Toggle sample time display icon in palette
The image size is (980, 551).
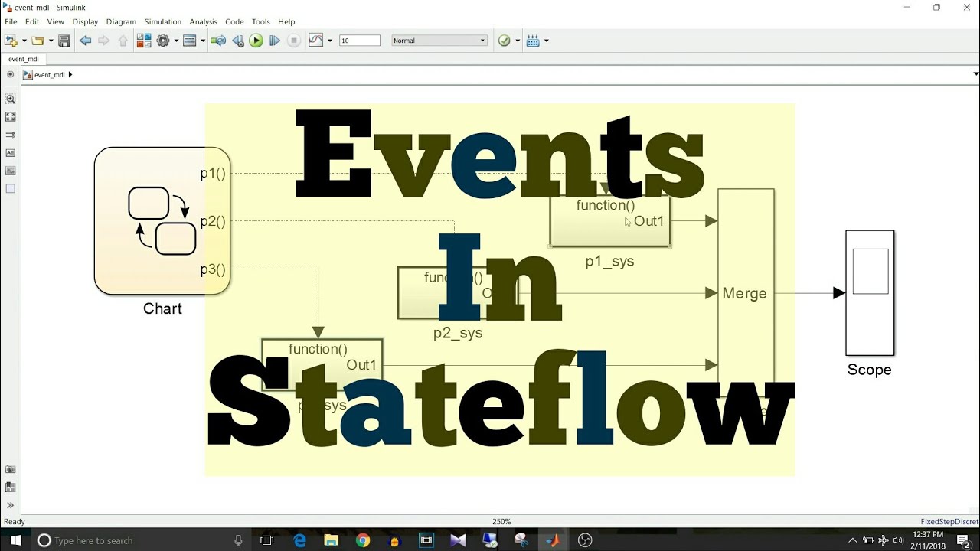[x=11, y=135]
